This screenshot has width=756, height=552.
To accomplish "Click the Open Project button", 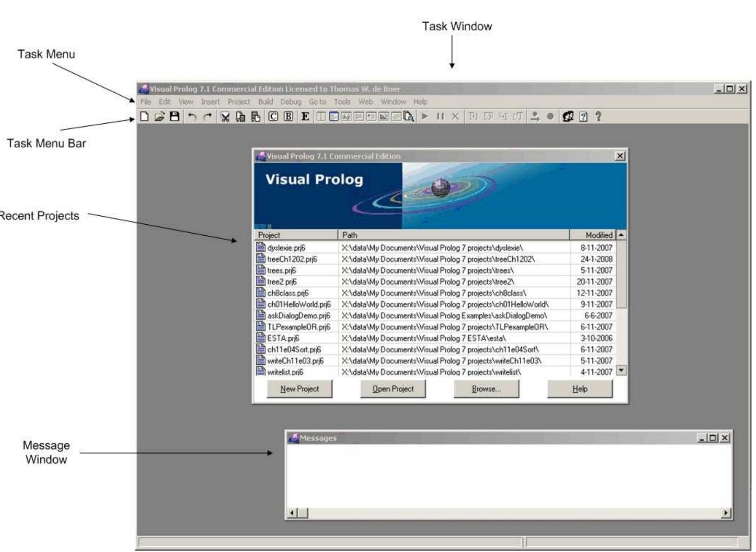I will 393,389.
